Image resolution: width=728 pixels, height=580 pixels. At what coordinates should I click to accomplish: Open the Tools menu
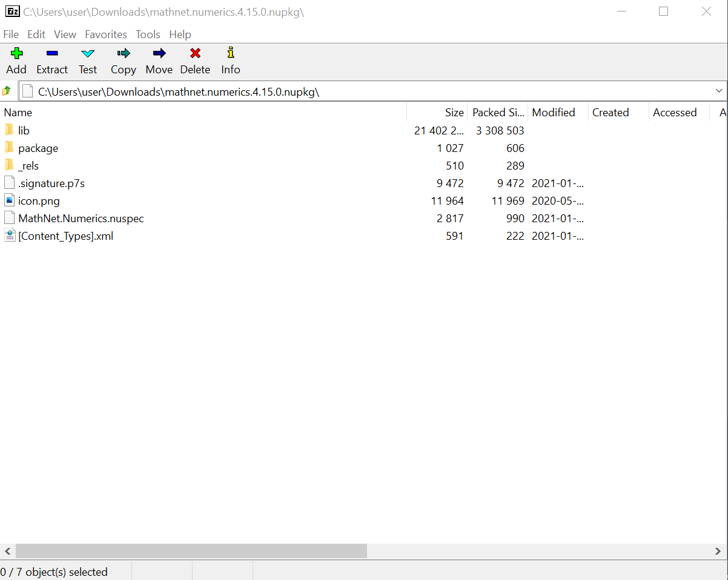(x=148, y=35)
